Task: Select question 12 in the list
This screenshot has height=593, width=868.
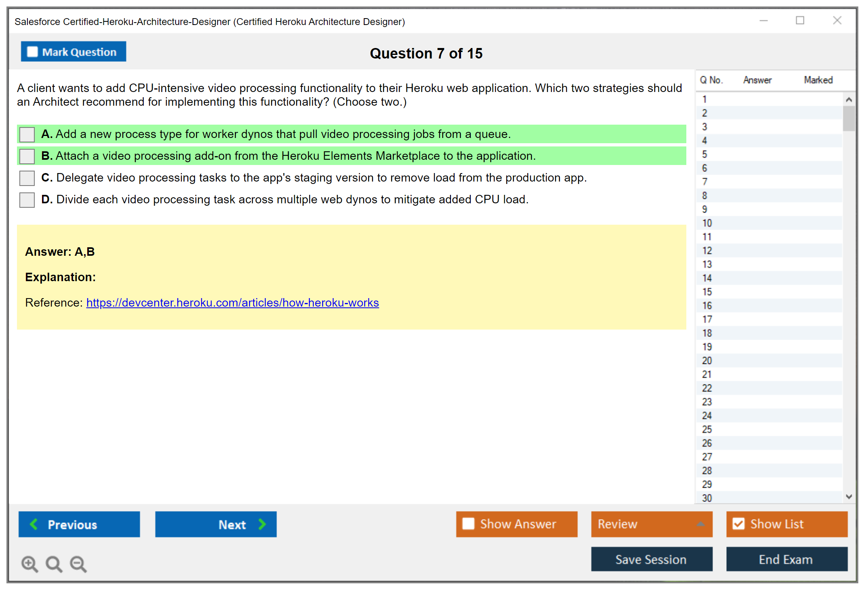Action: click(x=707, y=251)
